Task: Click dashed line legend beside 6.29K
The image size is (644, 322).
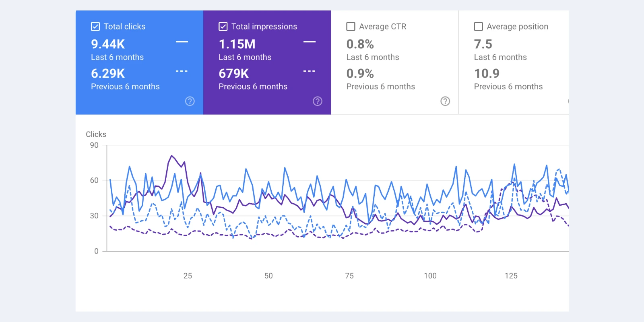Action: coord(182,71)
